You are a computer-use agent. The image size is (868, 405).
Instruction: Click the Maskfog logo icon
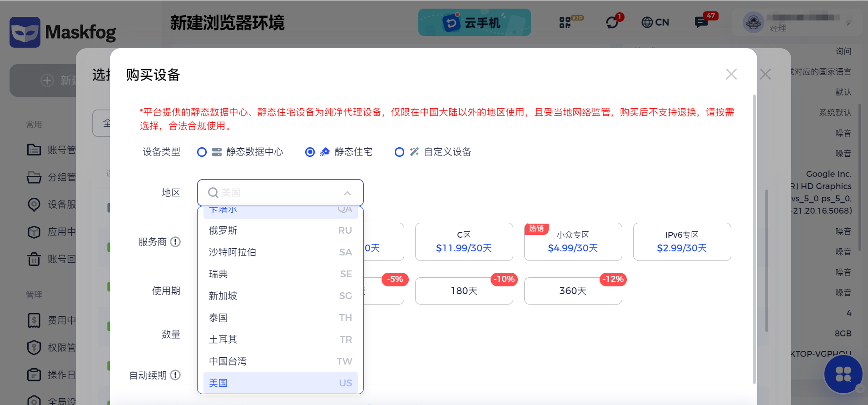click(25, 32)
